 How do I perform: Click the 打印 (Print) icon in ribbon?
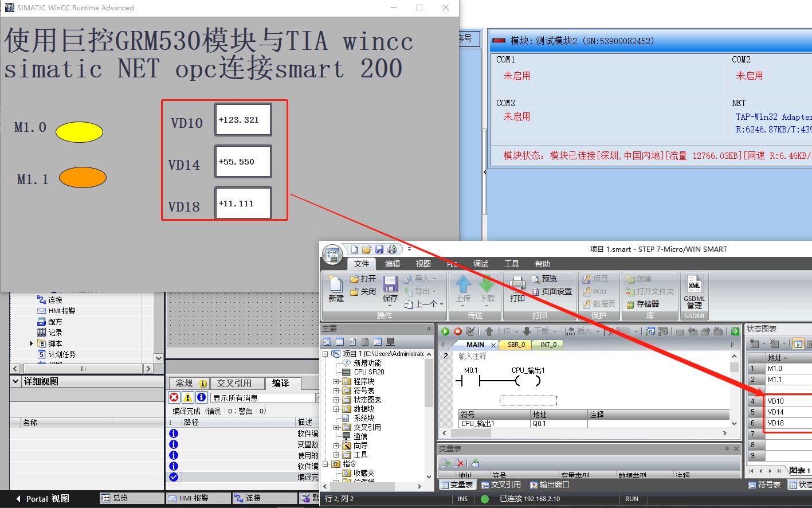click(517, 283)
